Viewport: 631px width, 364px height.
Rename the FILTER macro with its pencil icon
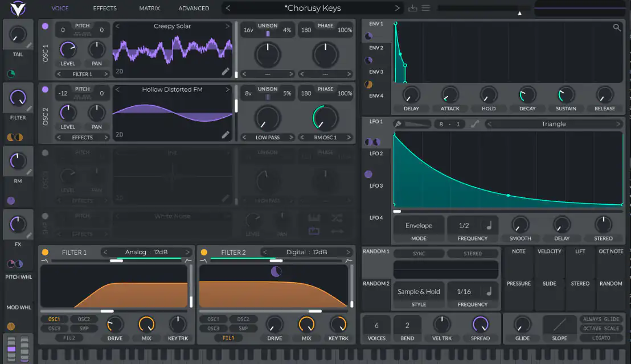click(29, 109)
